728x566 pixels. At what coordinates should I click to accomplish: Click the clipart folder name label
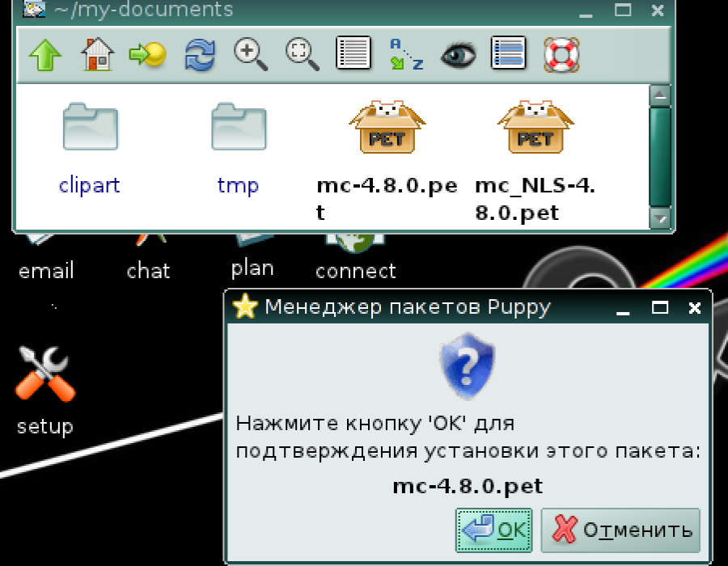click(x=90, y=186)
